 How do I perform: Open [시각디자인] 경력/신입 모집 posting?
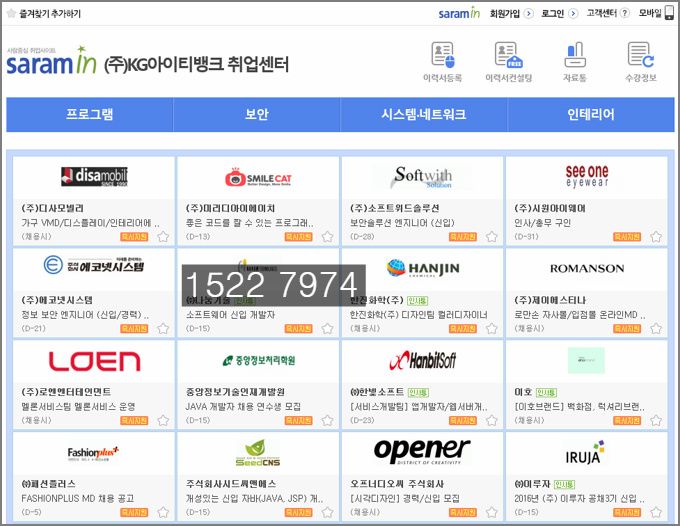pyautogui.click(x=405, y=499)
